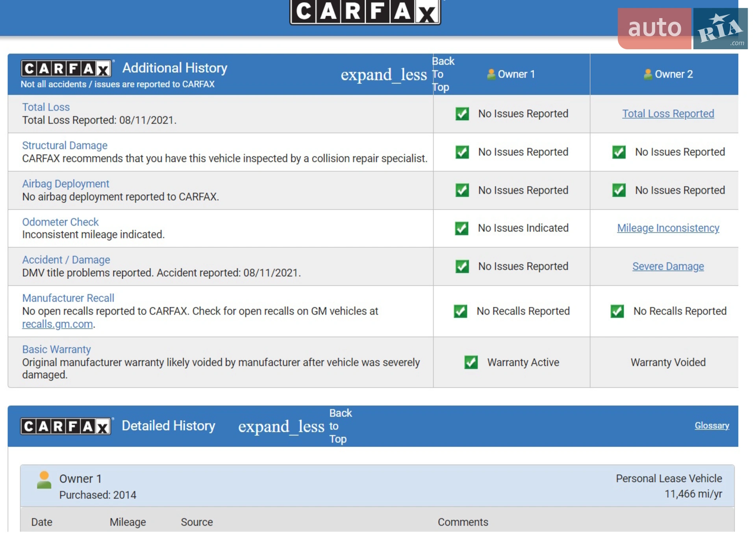The height and width of the screenshot is (537, 756).
Task: Click the Additional History section title
Action: pyautogui.click(x=175, y=68)
